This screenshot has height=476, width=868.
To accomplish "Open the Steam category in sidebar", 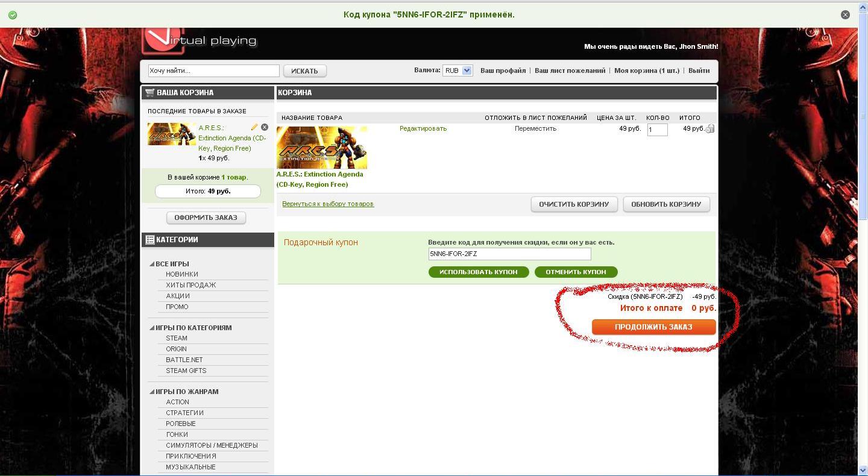I will point(177,338).
